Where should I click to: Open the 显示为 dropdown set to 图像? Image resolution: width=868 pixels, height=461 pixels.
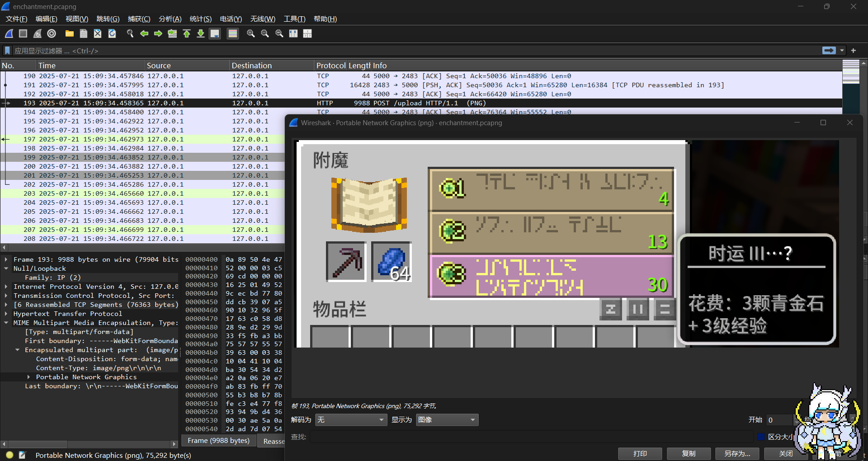point(447,420)
